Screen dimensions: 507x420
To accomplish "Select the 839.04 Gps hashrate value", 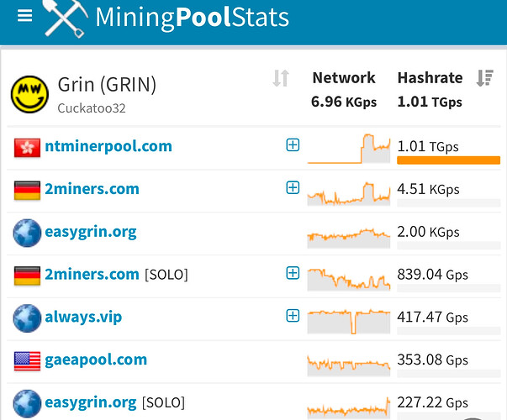I will [x=433, y=275].
